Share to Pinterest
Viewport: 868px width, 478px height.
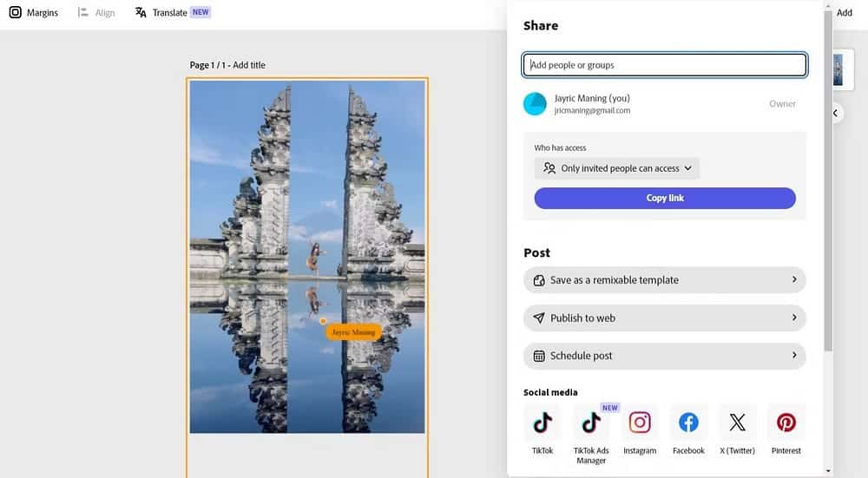786,422
